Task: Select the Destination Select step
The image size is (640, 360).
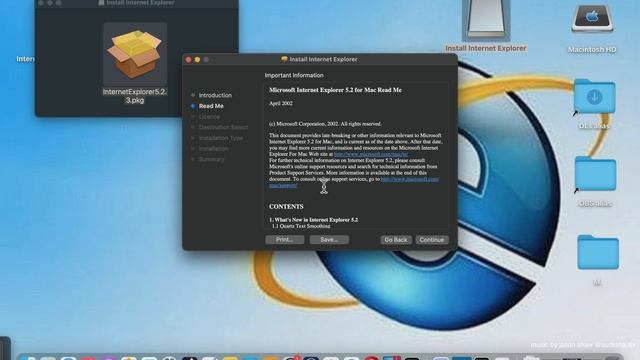Action: 223,127
